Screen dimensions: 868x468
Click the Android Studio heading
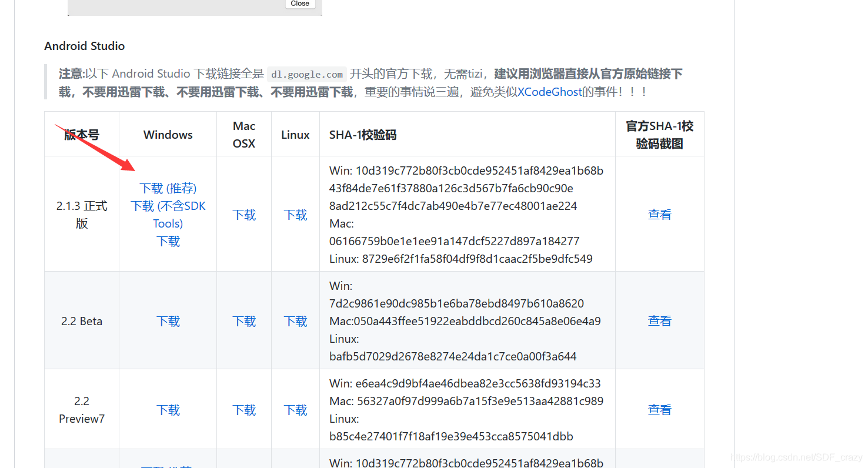85,46
